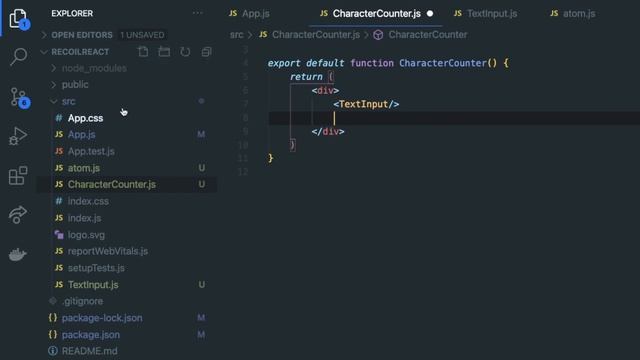Click the CharacterCounter symbol icon in breadcrumb
This screenshot has width=640, height=360.
[x=378, y=35]
